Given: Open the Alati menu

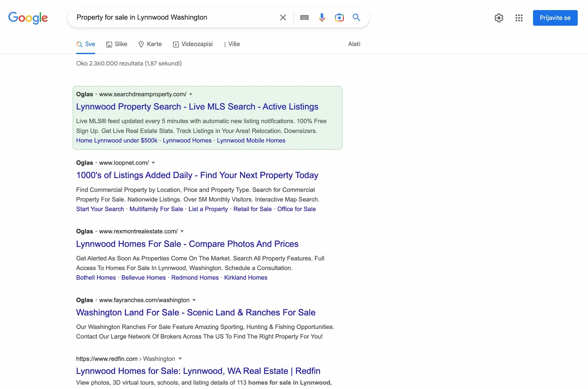Looking at the screenshot, I should pyautogui.click(x=354, y=44).
